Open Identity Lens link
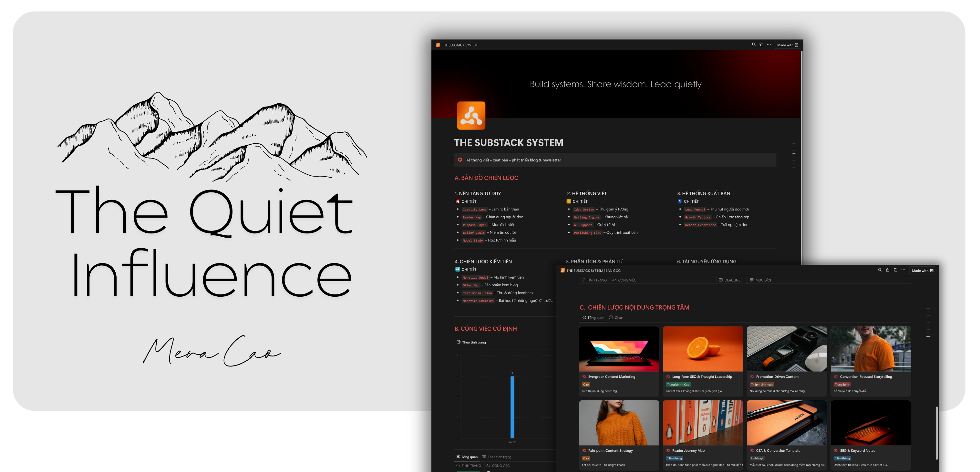 pyautogui.click(x=474, y=210)
